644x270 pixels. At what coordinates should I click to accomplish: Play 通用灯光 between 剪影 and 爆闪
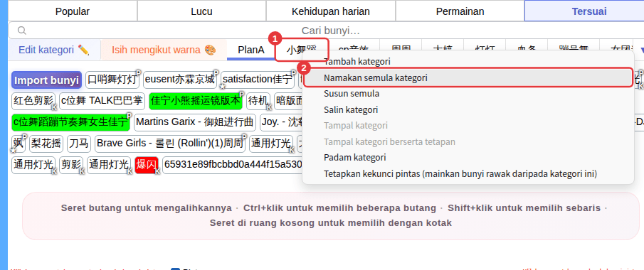click(110, 165)
